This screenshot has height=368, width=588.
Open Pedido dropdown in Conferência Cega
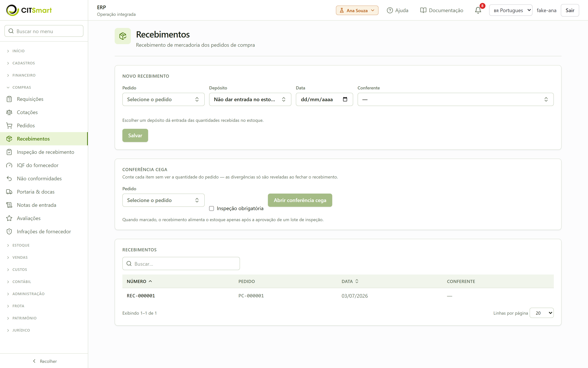163,200
